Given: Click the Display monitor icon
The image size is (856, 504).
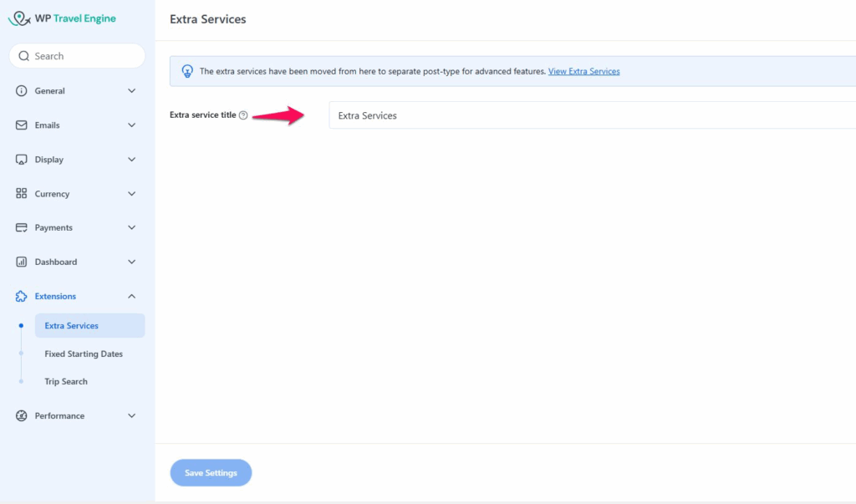Looking at the screenshot, I should pyautogui.click(x=22, y=160).
